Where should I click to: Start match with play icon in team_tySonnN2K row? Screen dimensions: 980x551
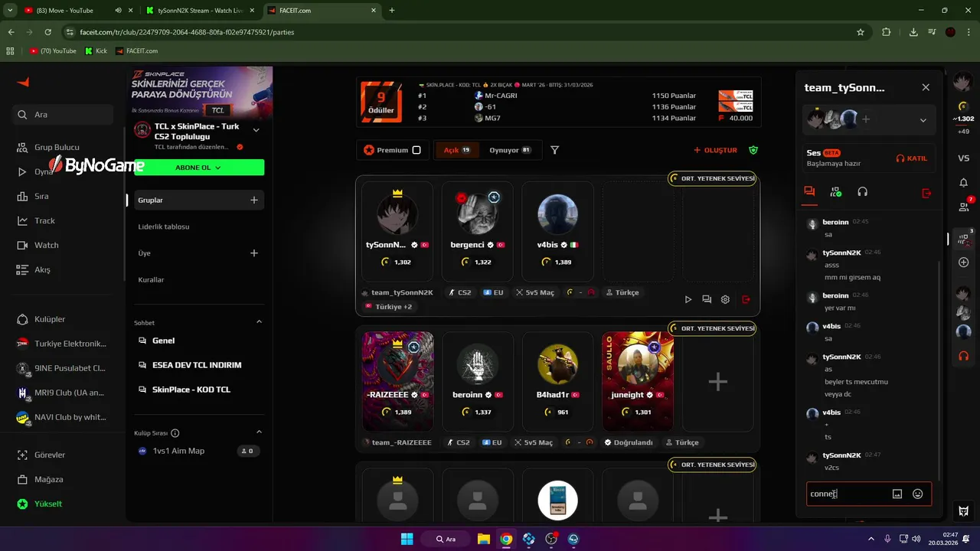(x=688, y=299)
